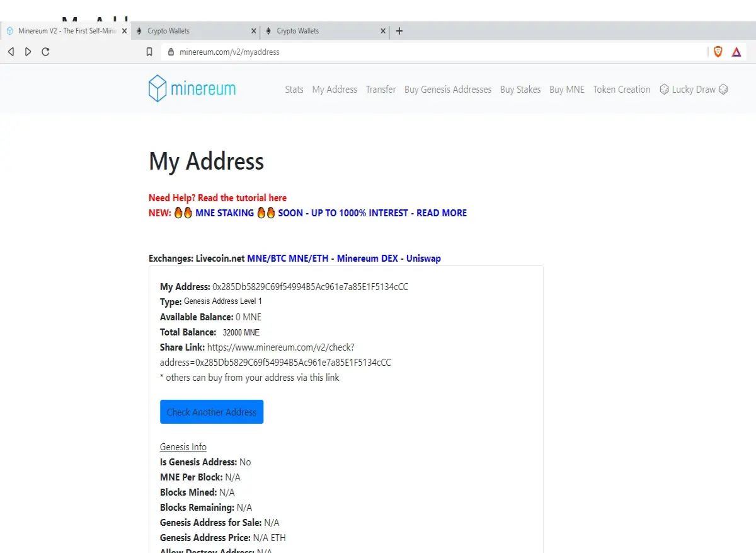Close the second Crypto Wallets tab
The height and width of the screenshot is (553, 756).
pos(254,31)
